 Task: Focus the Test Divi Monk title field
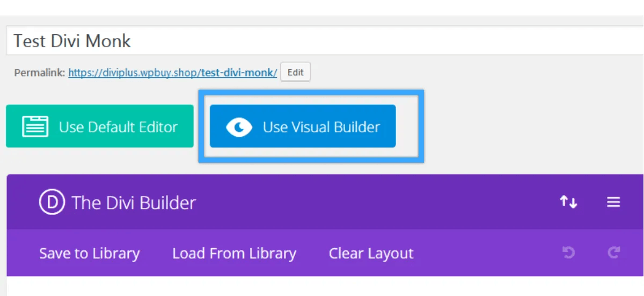[x=325, y=41]
